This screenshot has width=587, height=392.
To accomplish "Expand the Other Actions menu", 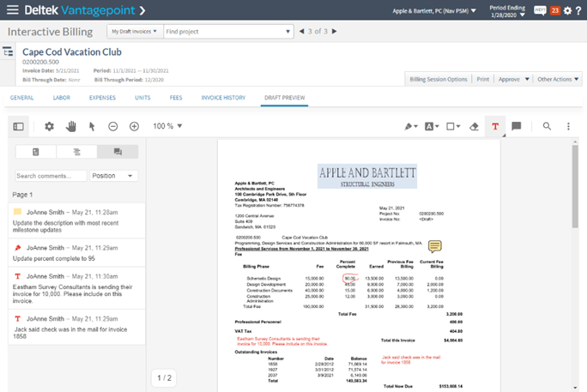I will point(558,79).
